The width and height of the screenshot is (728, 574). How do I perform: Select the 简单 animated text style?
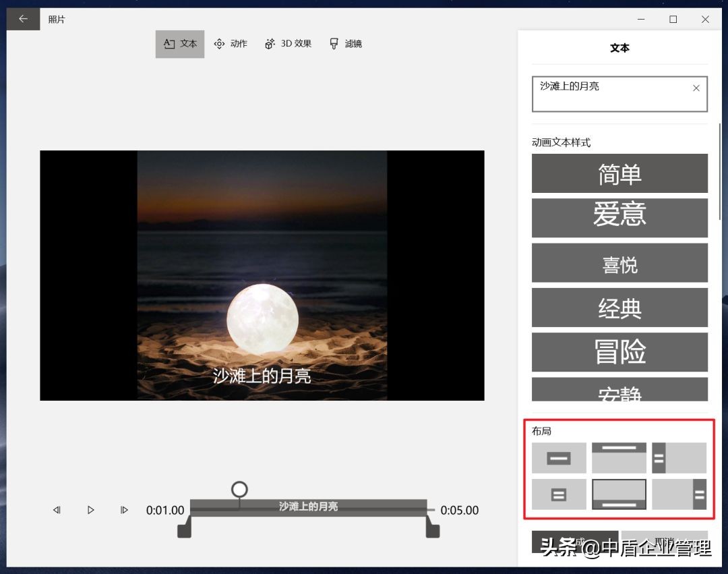[x=619, y=173]
